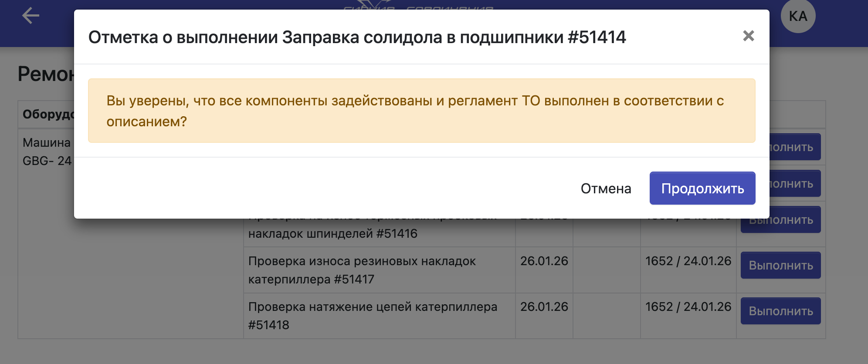Click the Оборуд column header
868x364 pixels.
[x=48, y=115]
